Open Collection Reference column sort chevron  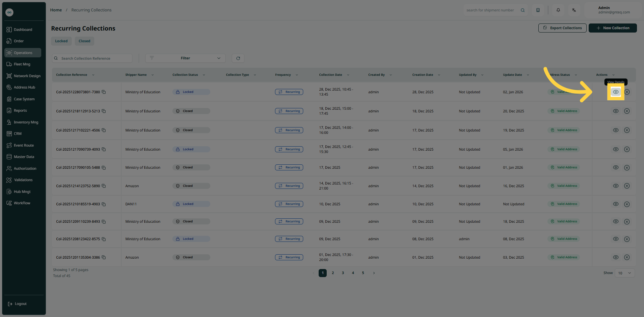point(93,75)
